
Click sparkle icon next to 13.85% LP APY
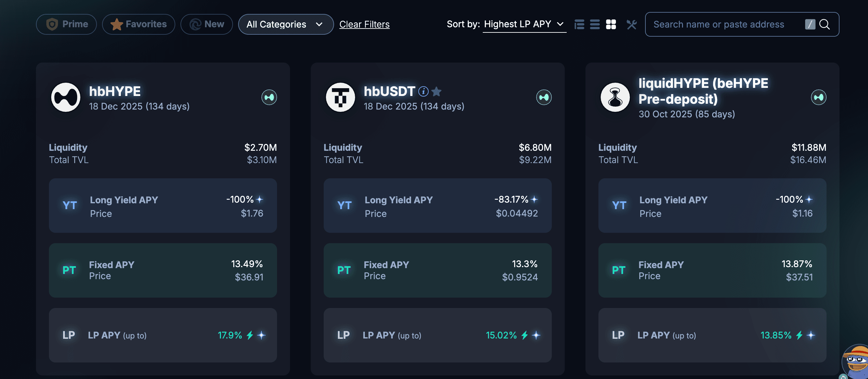tap(811, 335)
